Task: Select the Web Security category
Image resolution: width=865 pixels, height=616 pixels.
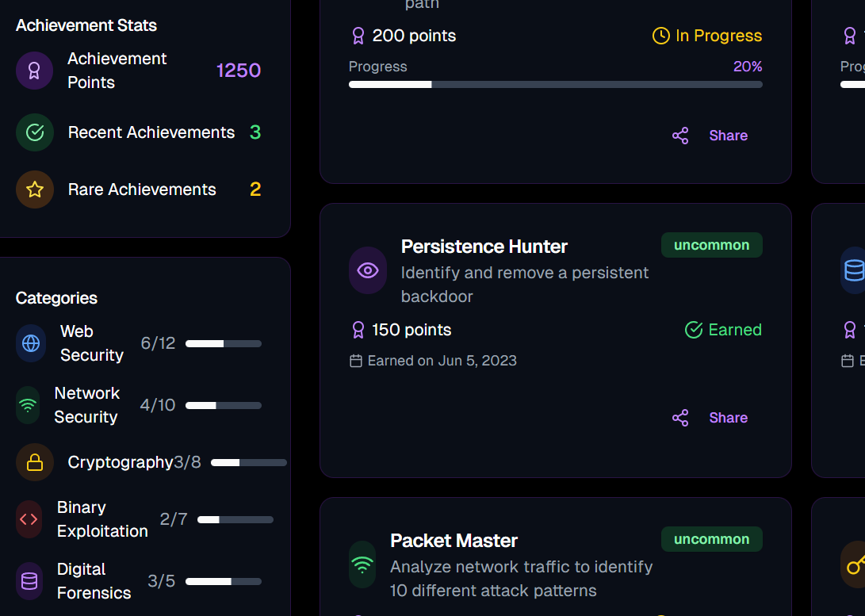Action: coord(92,343)
